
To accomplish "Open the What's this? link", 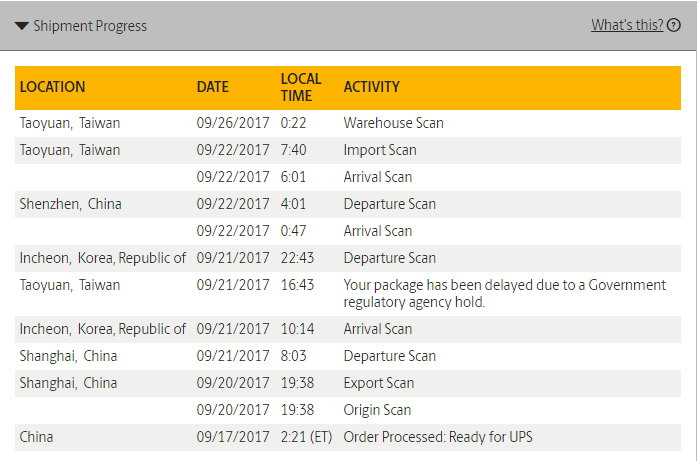I will (627, 25).
